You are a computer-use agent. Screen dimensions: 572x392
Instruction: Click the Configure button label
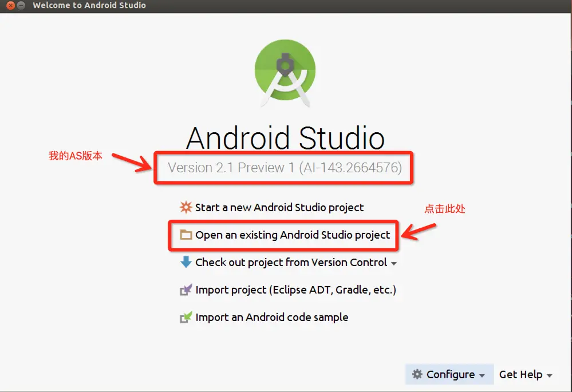451,374
